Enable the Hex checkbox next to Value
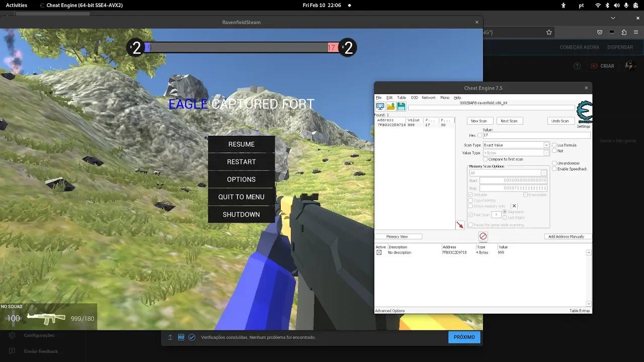Viewport: 644px width, 362px height. pos(479,135)
